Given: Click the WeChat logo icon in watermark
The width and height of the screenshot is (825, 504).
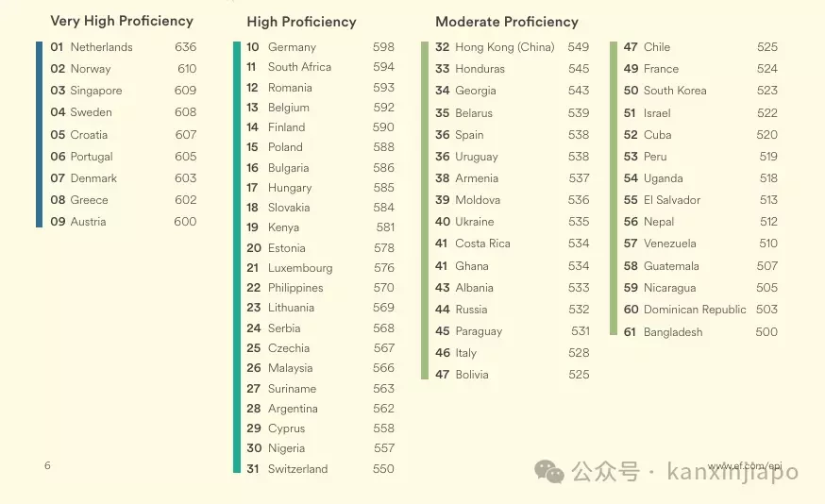Looking at the screenshot, I should pyautogui.click(x=549, y=471).
